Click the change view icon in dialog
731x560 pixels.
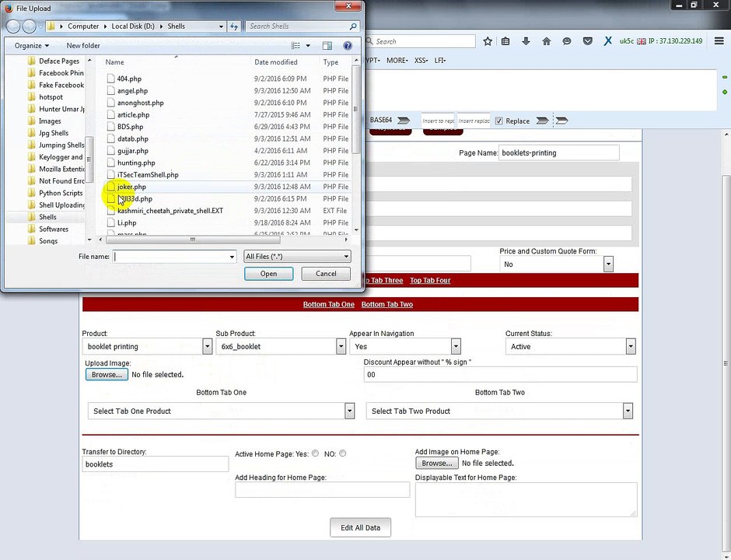pyautogui.click(x=296, y=46)
